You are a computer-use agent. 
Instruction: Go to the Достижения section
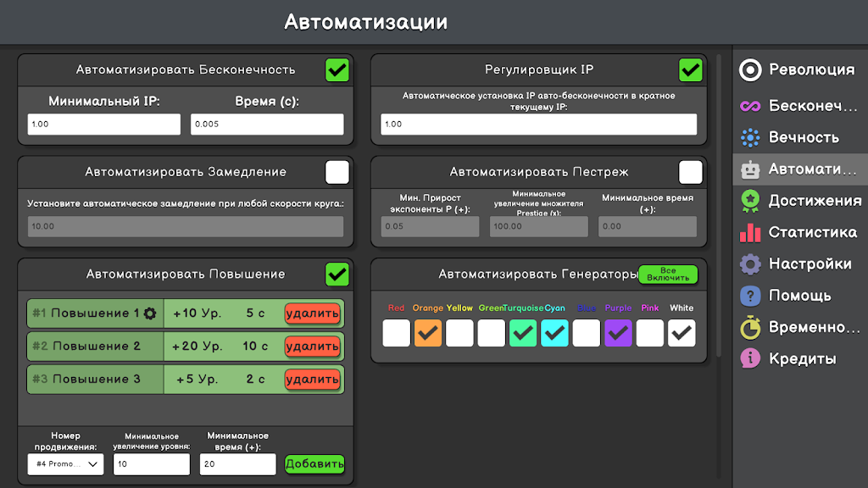point(800,201)
